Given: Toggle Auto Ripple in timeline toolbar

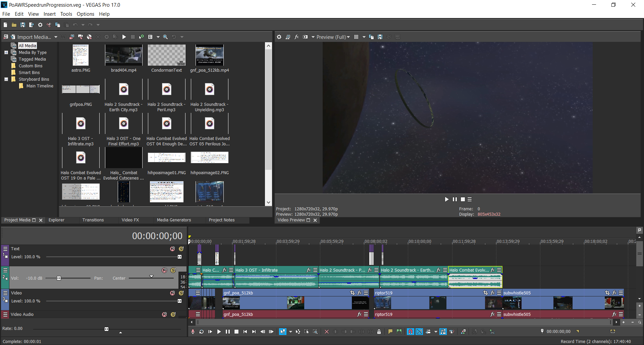Looking at the screenshot, I should pos(428,332).
